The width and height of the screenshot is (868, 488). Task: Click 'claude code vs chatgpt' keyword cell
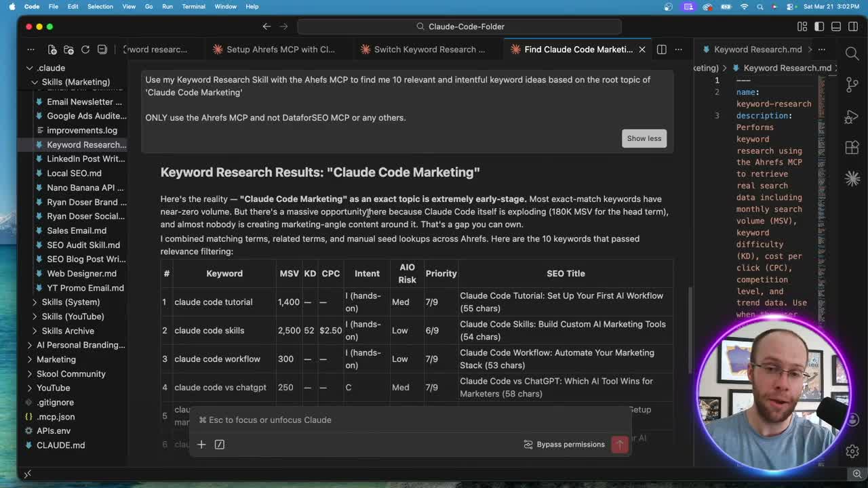220,388
